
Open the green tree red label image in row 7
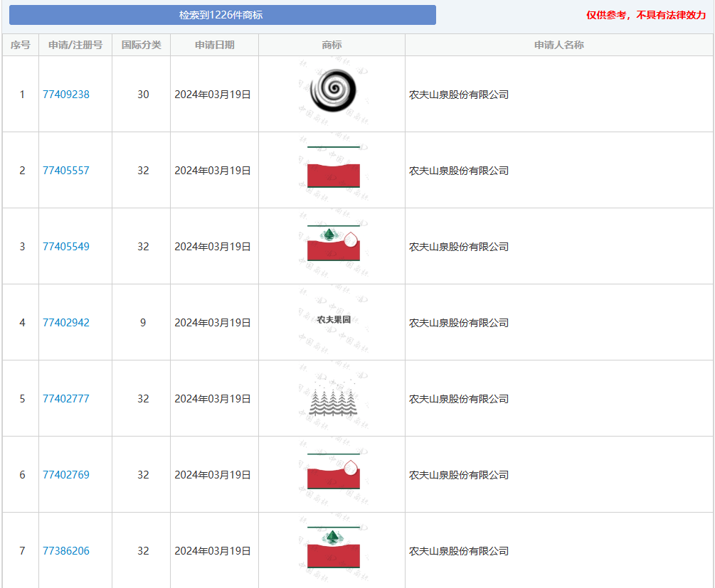[333, 549]
